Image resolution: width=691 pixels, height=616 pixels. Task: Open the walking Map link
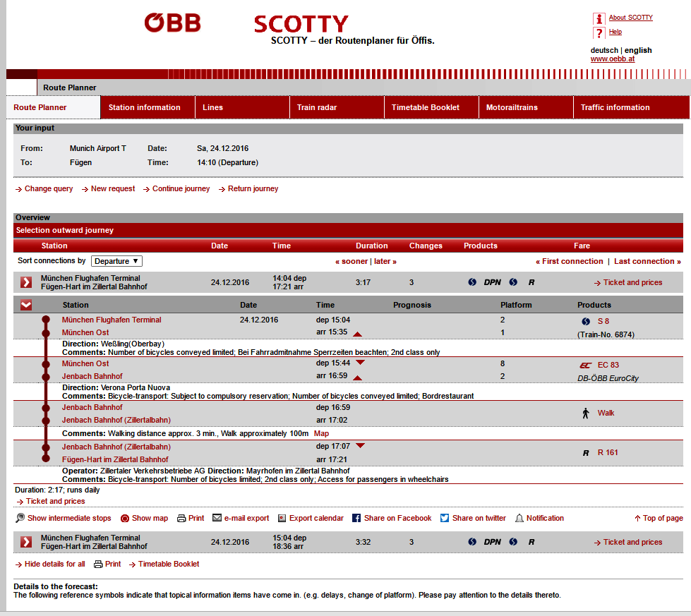click(x=321, y=433)
